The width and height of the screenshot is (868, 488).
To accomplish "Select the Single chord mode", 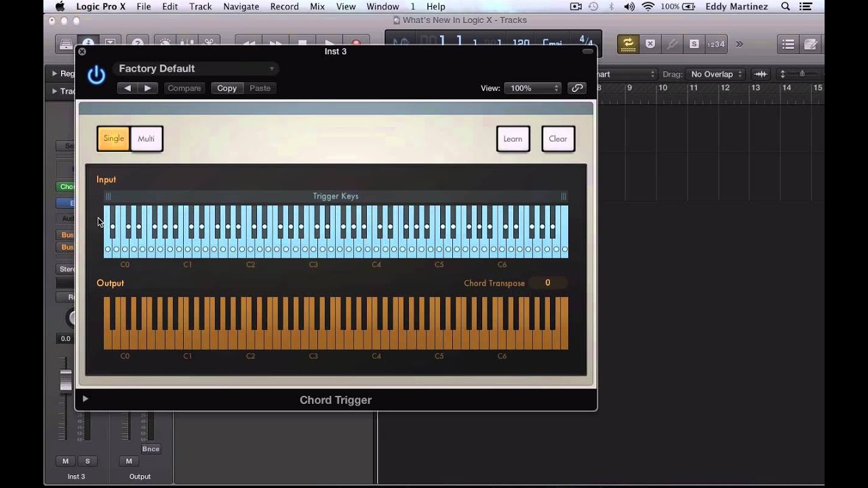I will pyautogui.click(x=113, y=138).
